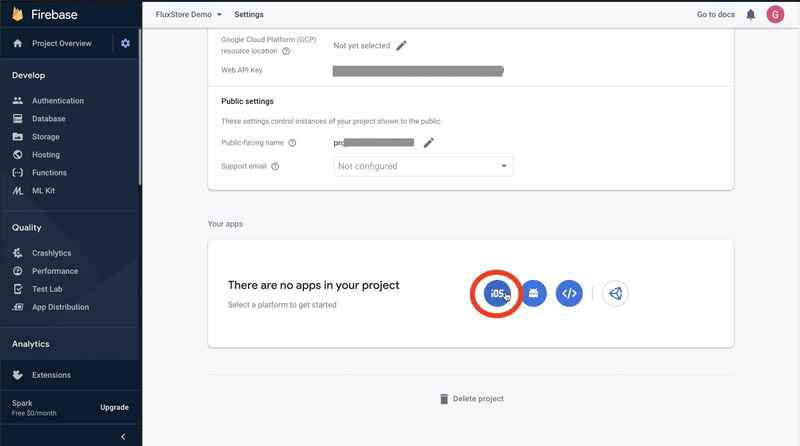Open the notifications bell
800x446 pixels.
coord(750,15)
